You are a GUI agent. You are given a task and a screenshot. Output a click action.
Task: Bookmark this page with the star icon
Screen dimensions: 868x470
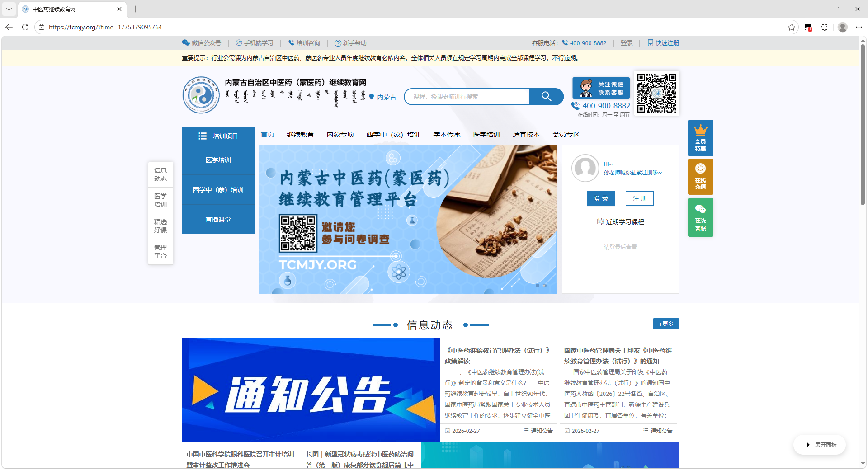pyautogui.click(x=791, y=27)
